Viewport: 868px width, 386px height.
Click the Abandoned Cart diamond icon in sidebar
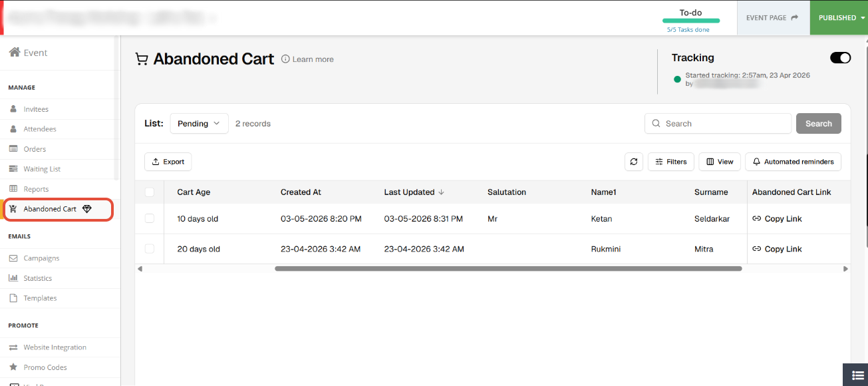[87, 209]
